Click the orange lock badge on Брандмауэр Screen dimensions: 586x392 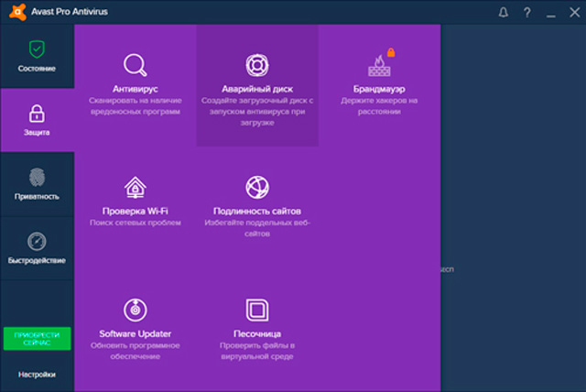(x=391, y=52)
